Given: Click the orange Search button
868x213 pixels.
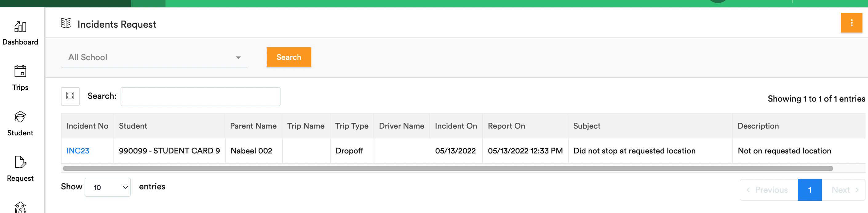Looking at the screenshot, I should 289,57.
